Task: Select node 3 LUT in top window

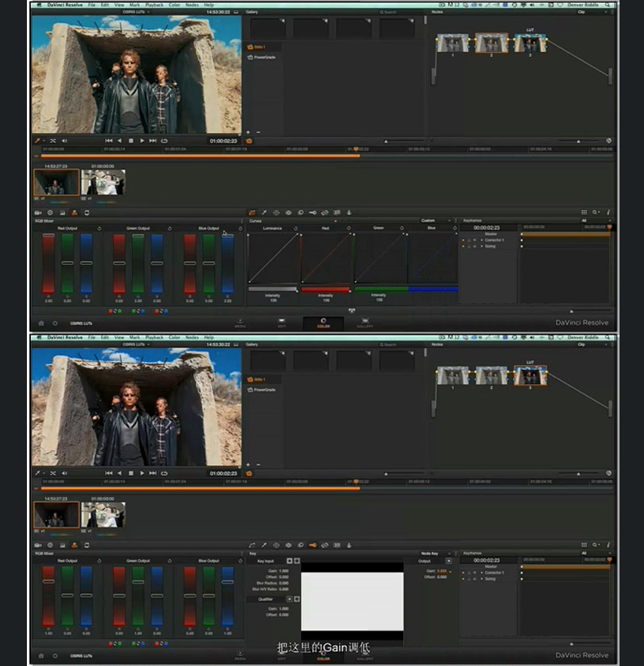Action: pyautogui.click(x=530, y=43)
